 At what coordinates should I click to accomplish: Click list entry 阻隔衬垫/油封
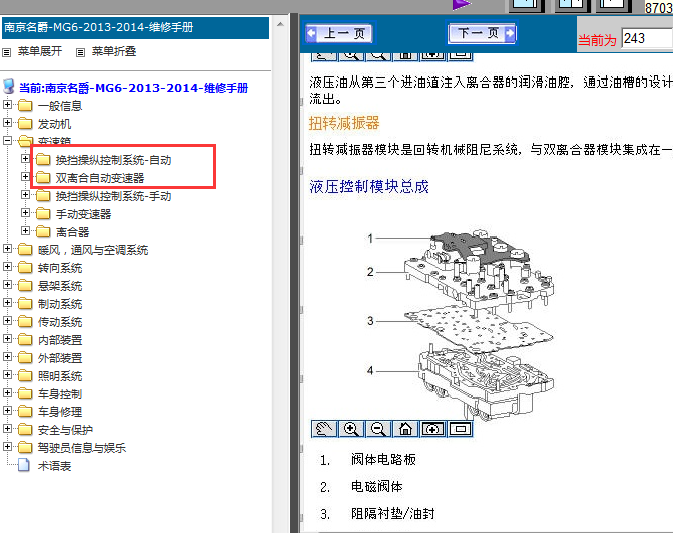[392, 514]
